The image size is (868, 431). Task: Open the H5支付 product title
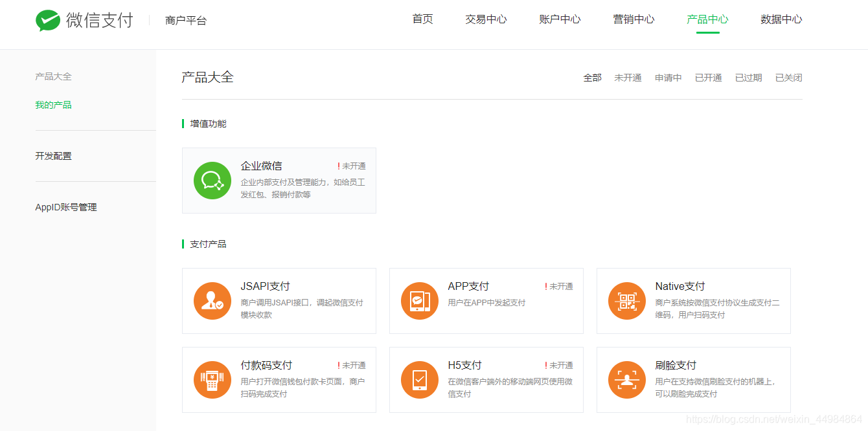coord(464,365)
